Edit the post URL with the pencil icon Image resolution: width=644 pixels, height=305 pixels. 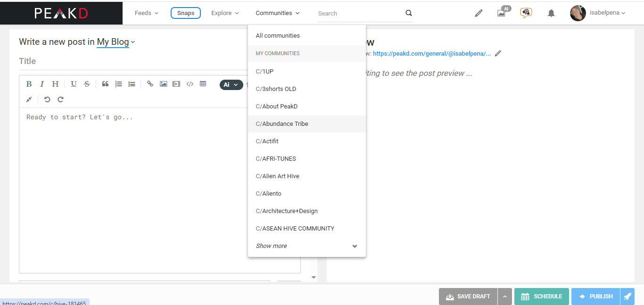point(498,53)
